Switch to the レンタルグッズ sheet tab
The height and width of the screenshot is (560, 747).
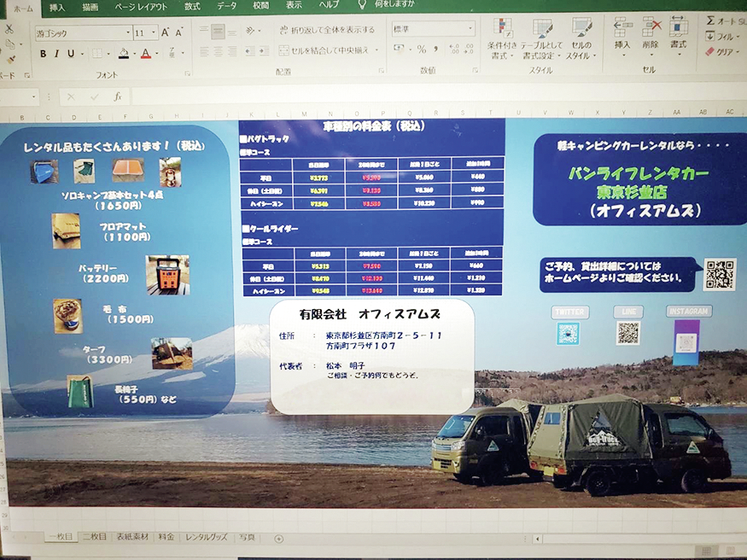[x=207, y=537]
